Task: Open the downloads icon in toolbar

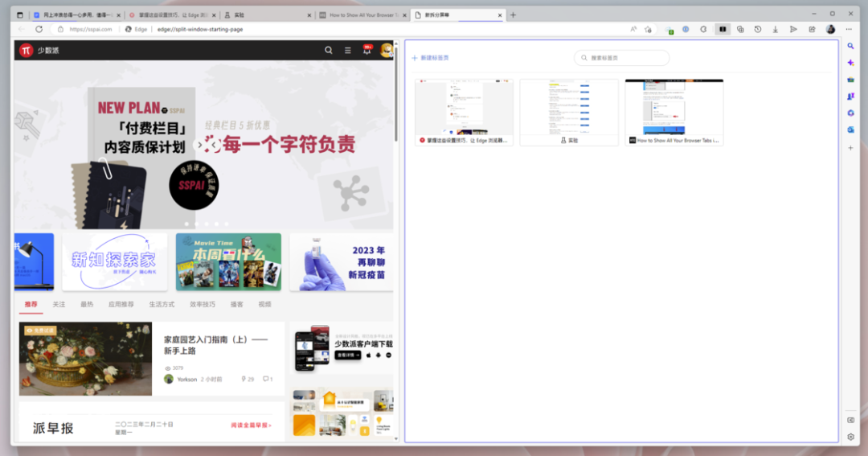Action: [776, 30]
